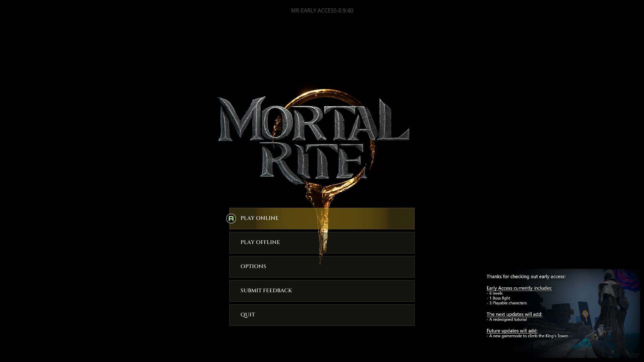The image size is (644, 362).
Task: Click '3 Playable characters' list line
Action: coord(507,303)
